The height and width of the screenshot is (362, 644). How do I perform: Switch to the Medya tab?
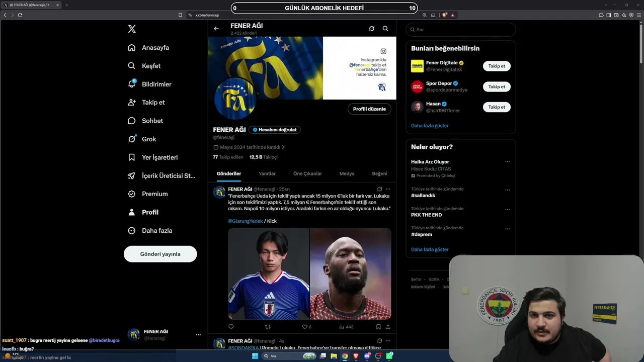click(347, 173)
